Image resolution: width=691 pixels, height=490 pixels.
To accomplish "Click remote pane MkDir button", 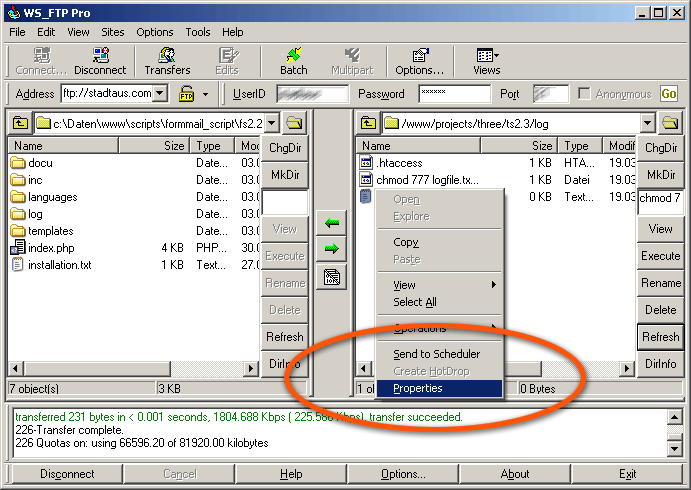I will tap(661, 175).
